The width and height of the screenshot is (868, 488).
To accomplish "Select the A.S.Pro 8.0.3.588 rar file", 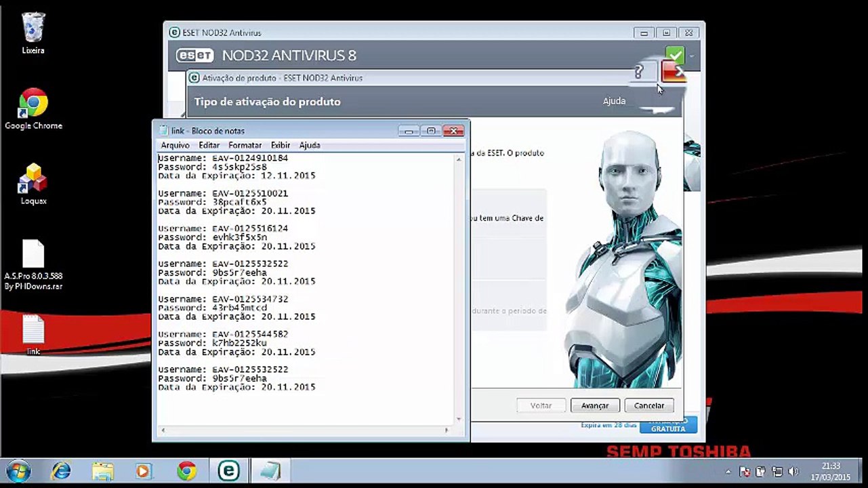I will [33, 265].
